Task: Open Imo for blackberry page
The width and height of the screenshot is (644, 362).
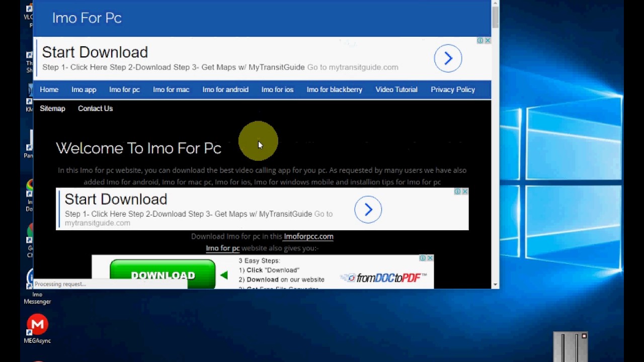Action: coord(335,89)
